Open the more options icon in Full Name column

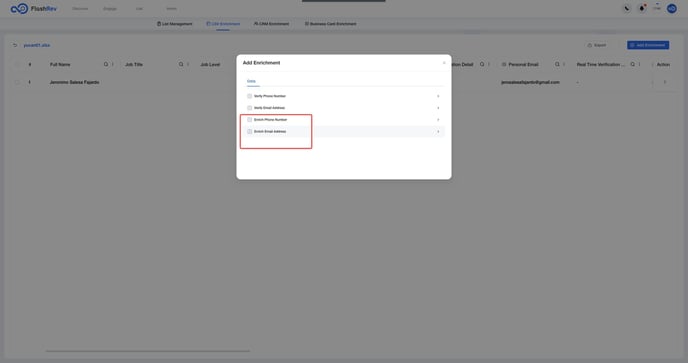(113, 65)
